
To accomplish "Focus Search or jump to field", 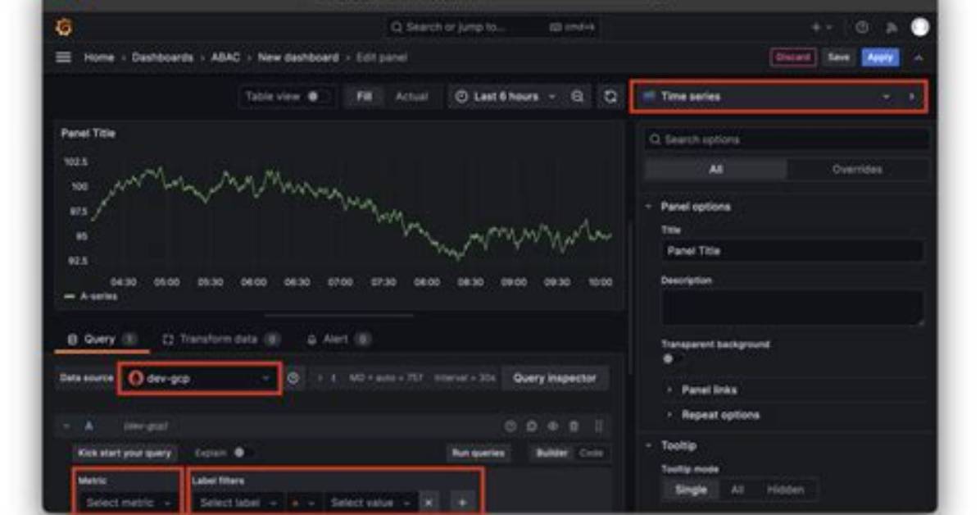I will (492, 27).
